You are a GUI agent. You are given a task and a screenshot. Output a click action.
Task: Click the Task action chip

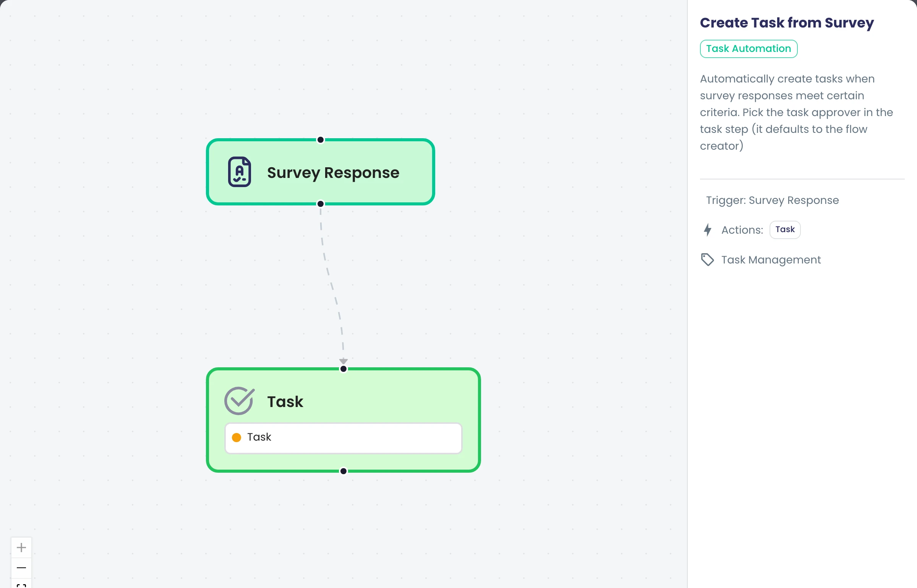785,230
